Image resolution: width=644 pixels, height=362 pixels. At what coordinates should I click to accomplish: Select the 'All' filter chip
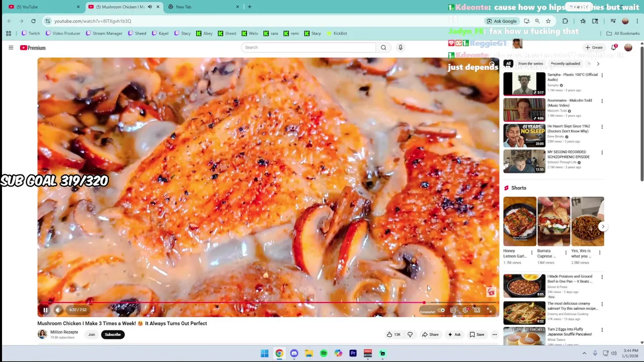[x=508, y=64]
